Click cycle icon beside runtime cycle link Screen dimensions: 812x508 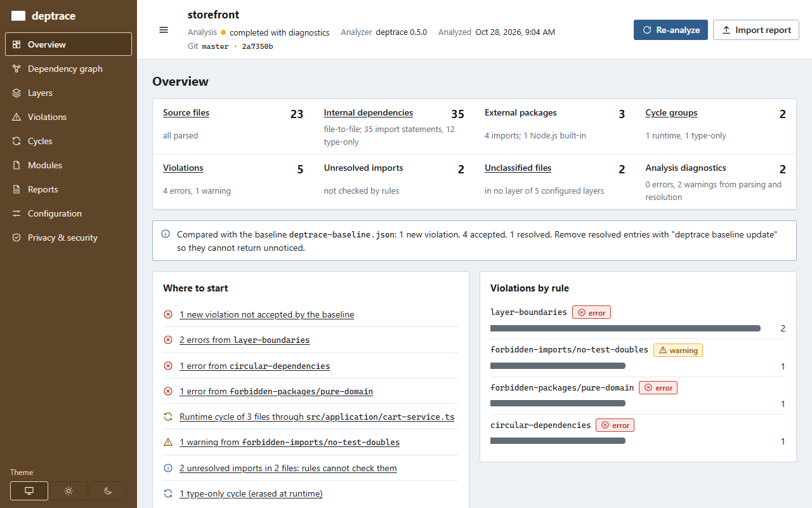pos(168,417)
